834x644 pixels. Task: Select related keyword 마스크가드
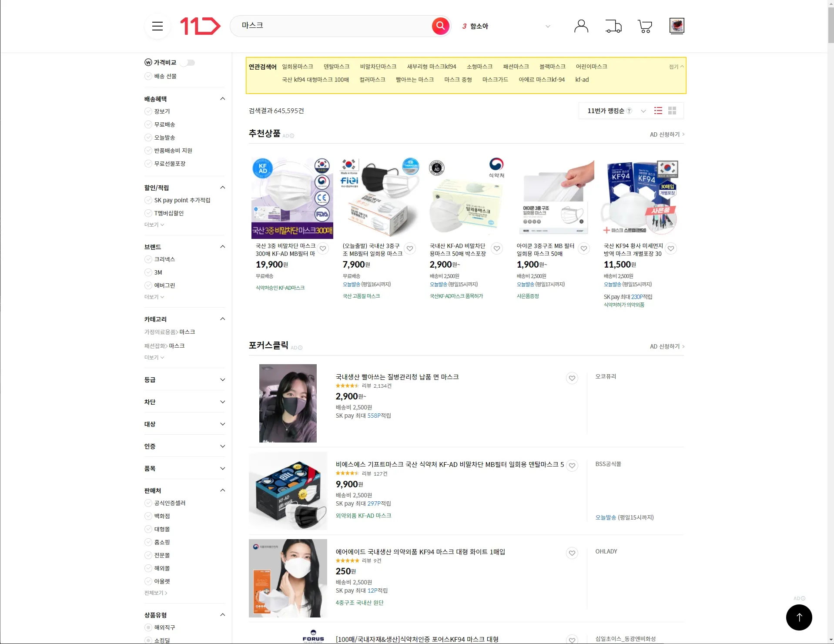[x=496, y=80]
